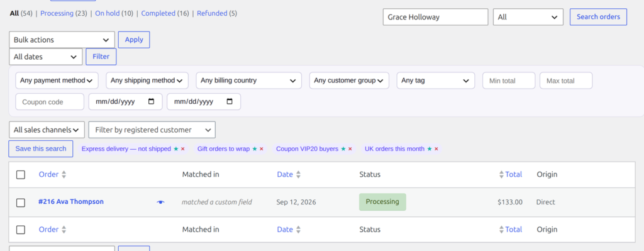Click the Min total field
Viewport: 644px width, 251px height.
(509, 81)
